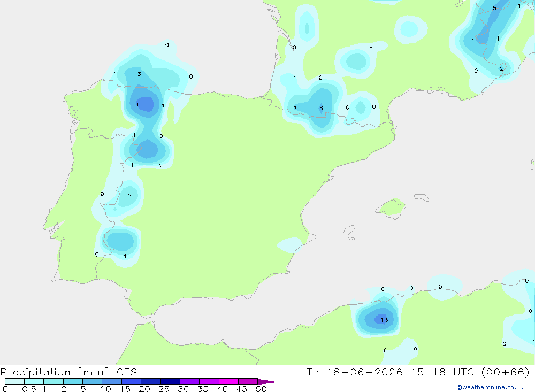Click the '50' legend scale label
This screenshot has width=535, height=392.
pyautogui.click(x=262, y=389)
